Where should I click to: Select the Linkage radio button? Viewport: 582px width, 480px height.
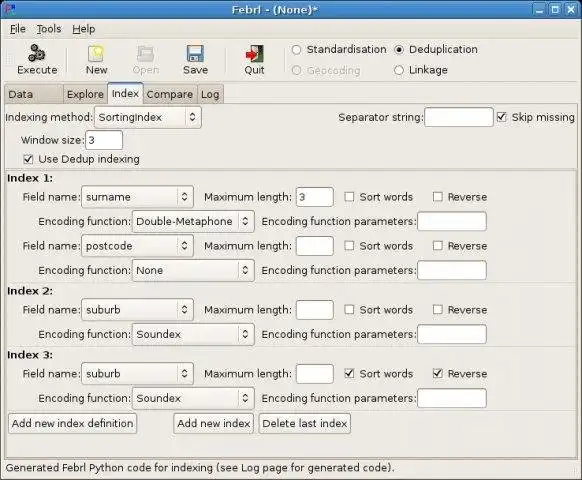(399, 70)
